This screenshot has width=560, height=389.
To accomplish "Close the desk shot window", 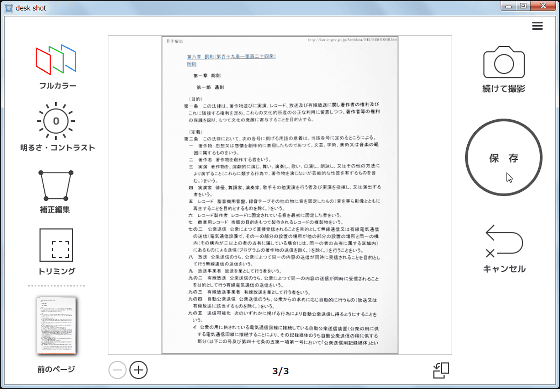I will [543, 6].
